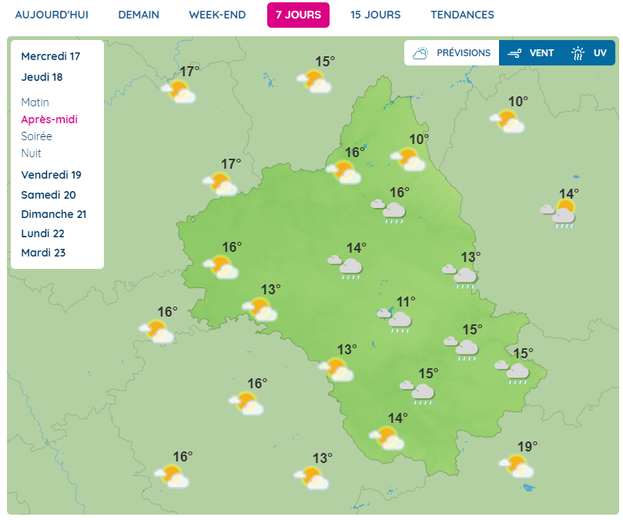Click the 19° temperature label

click(528, 447)
